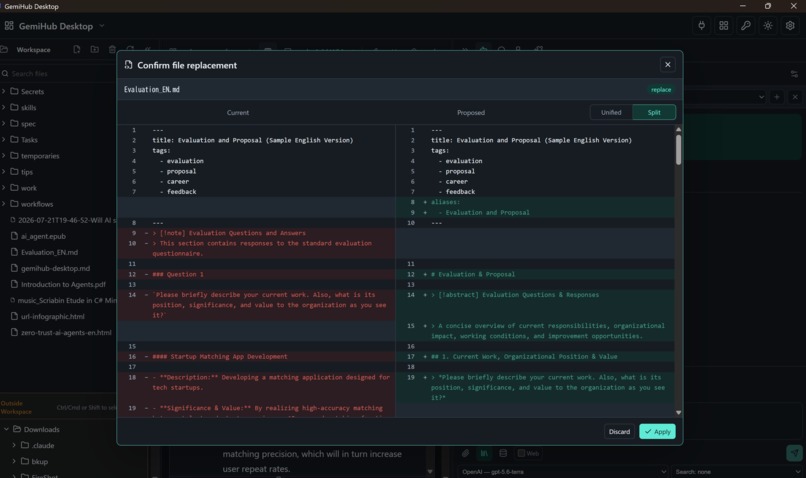Click the paperclip attachment icon
This screenshot has width=806, height=478.
[x=465, y=453]
